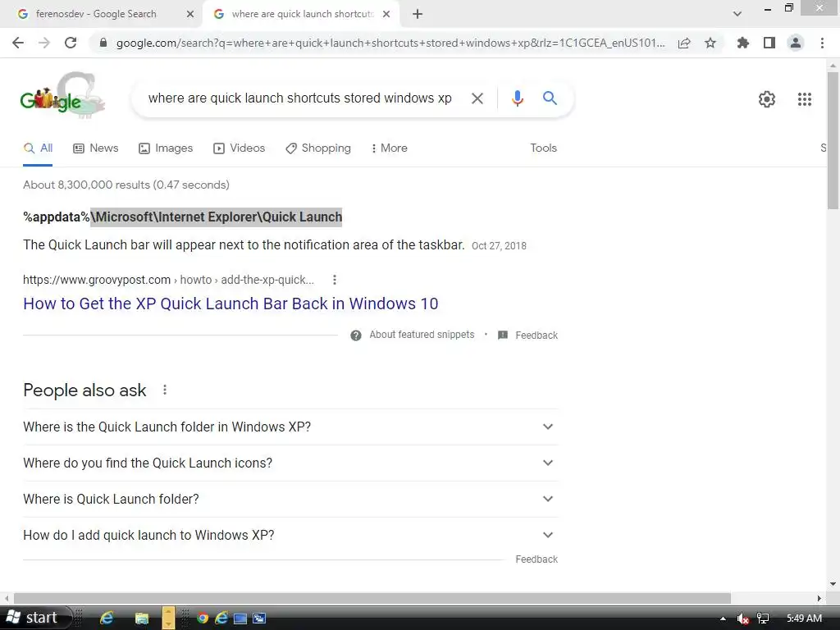This screenshot has height=630, width=840.
Task: Click the muted volume tray icon
Action: pos(742,619)
